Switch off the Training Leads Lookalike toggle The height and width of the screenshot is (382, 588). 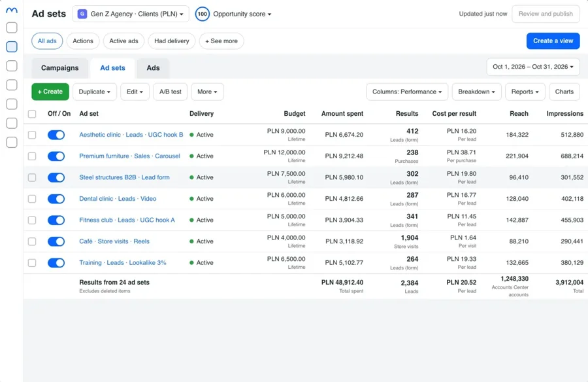(56, 263)
